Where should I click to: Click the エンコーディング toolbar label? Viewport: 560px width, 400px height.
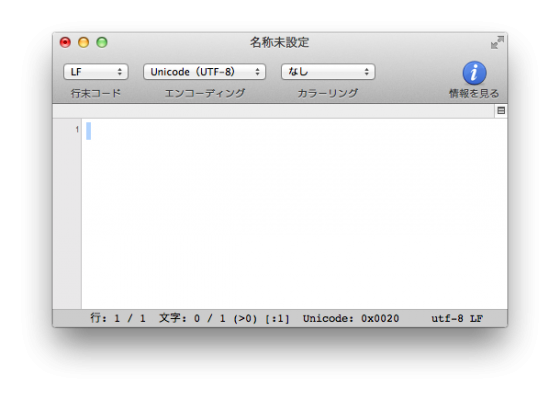pyautogui.click(x=205, y=93)
